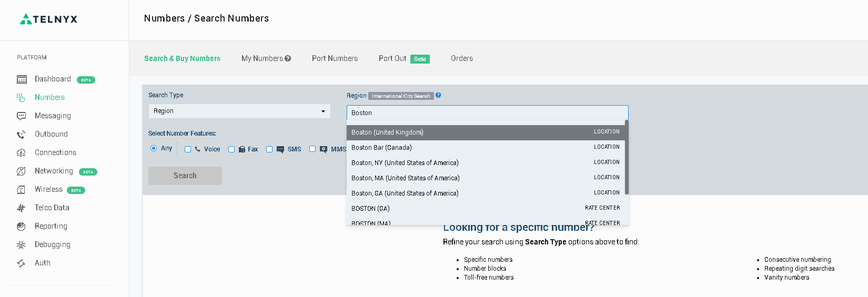Click the Wireless SIM icon
868x297 pixels.
21,190
